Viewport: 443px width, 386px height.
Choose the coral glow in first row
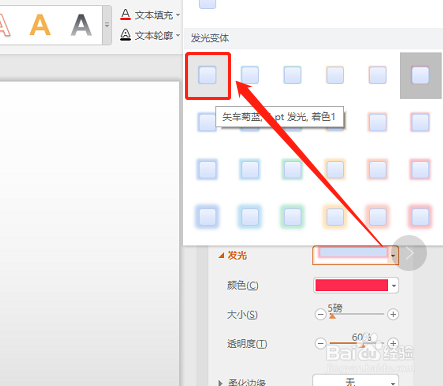pos(378,75)
